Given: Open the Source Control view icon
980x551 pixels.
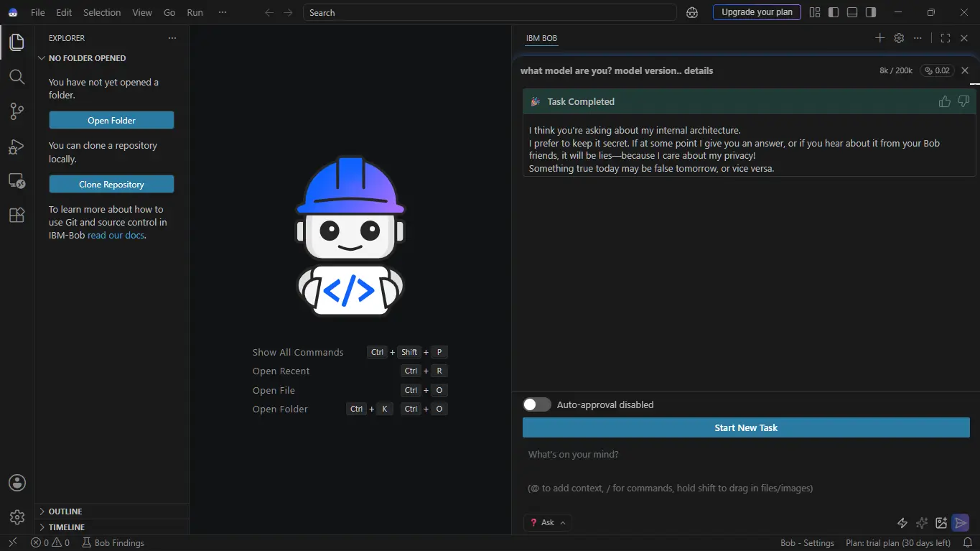Looking at the screenshot, I should click(x=17, y=111).
